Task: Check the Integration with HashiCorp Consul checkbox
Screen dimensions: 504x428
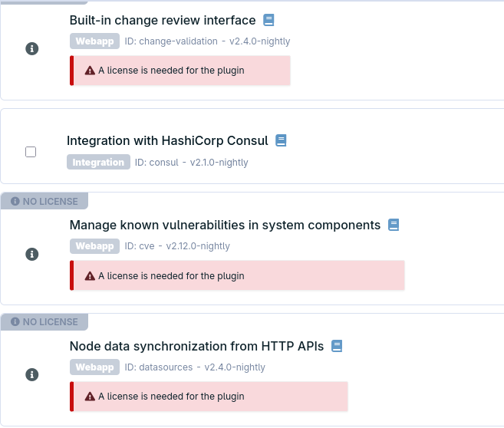Action: (x=31, y=152)
